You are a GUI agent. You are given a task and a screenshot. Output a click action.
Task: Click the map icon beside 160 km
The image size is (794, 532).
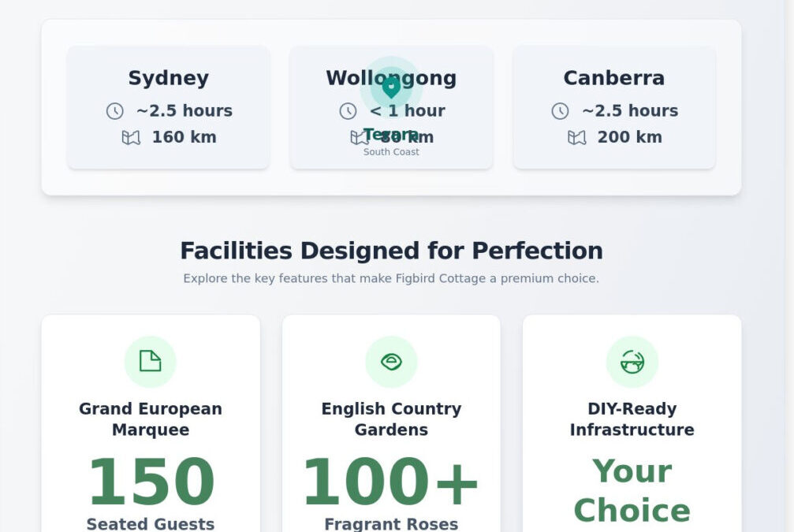coord(131,138)
